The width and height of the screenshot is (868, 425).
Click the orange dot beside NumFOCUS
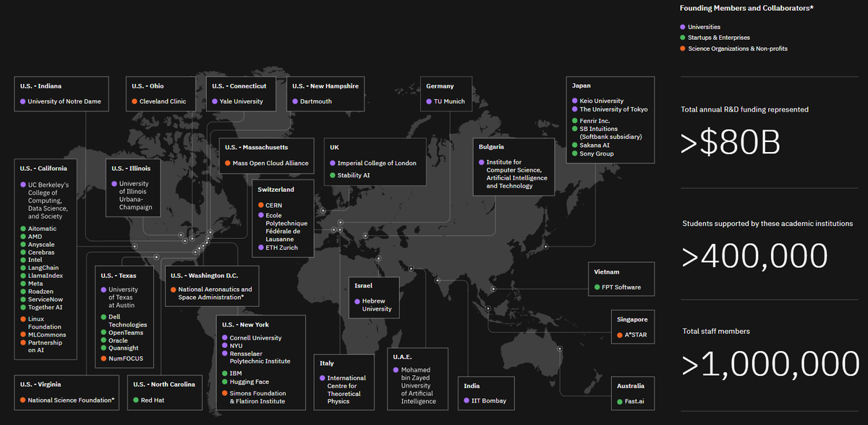pos(103,358)
